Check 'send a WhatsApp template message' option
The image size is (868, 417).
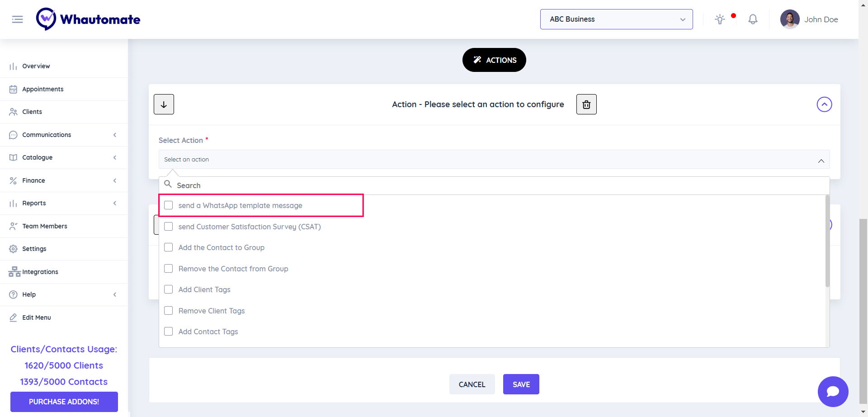click(x=169, y=205)
